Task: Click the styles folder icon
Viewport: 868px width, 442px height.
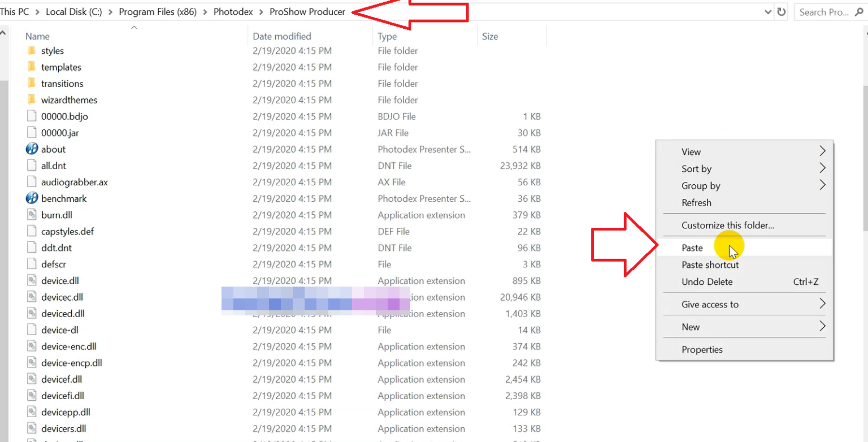Action: tap(31, 51)
